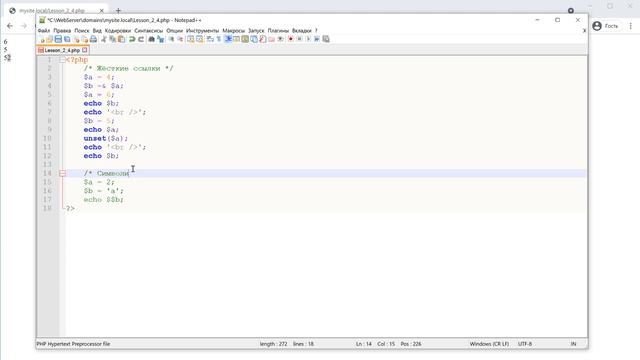
Task: Cut selection with scissors icon
Action: point(104,39)
